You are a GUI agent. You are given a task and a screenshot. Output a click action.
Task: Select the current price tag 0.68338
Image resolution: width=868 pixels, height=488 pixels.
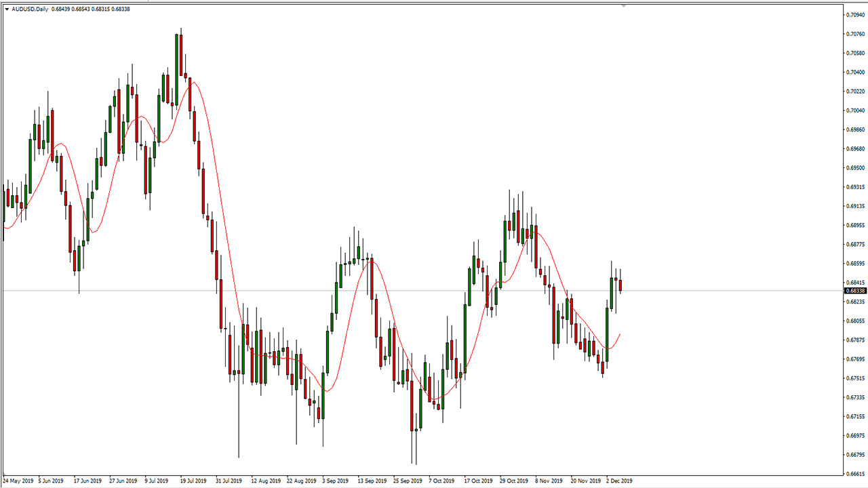point(854,291)
